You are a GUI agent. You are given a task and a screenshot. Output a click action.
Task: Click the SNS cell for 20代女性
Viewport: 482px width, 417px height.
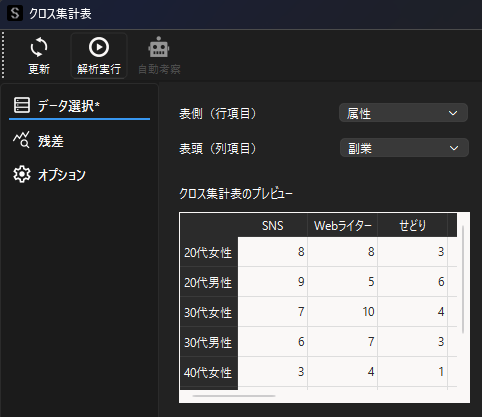[273, 252]
